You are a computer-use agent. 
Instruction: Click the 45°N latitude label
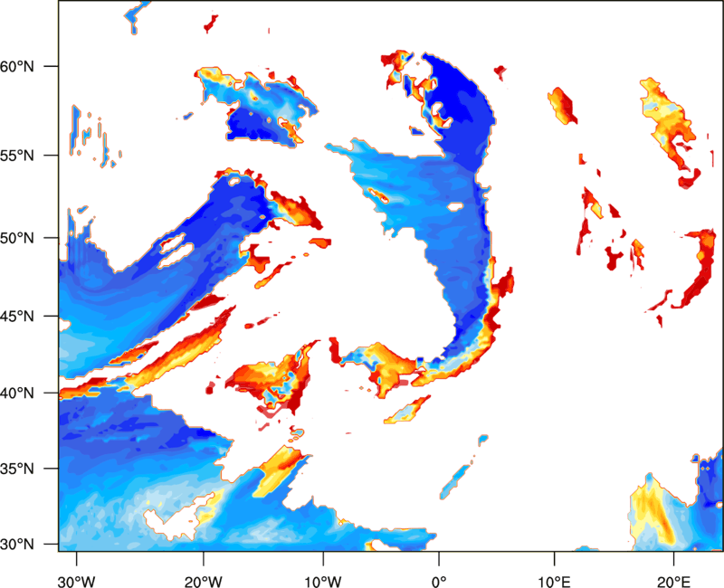click(x=17, y=317)
